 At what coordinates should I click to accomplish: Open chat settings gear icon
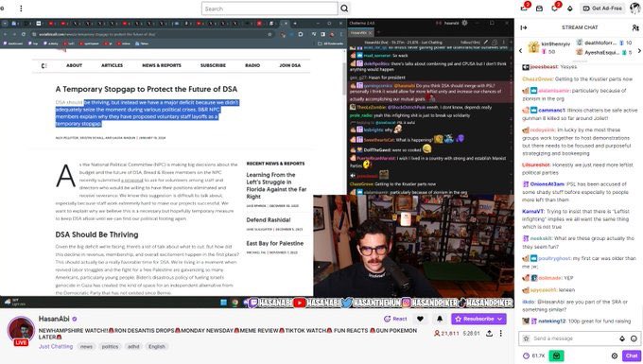pyautogui.click(x=615, y=355)
